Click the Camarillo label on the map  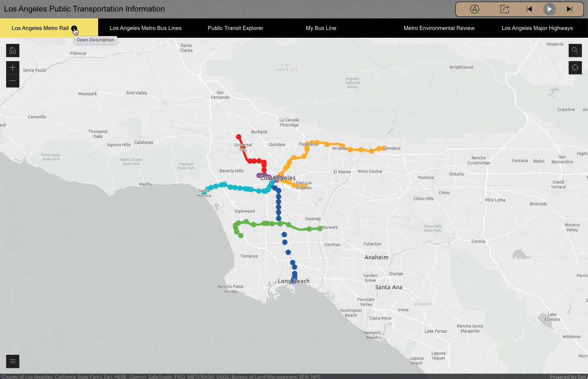click(x=37, y=117)
